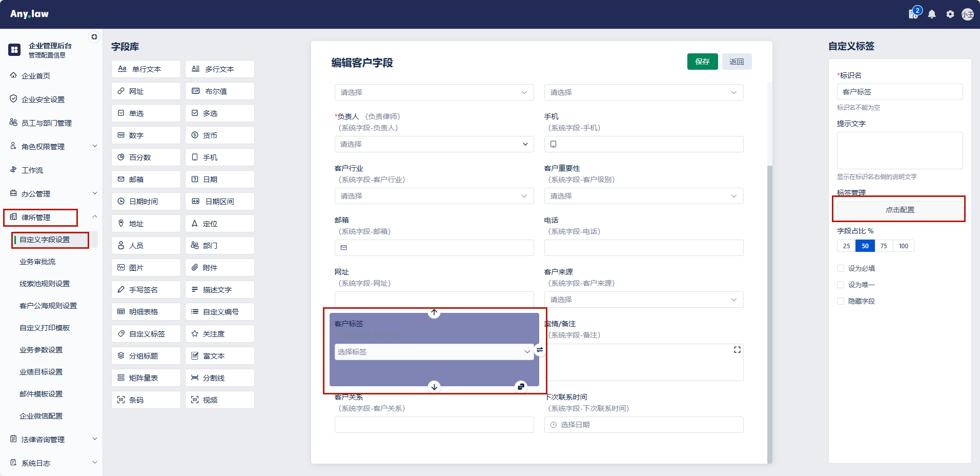Toggle the 设为必填 checkbox
The width and height of the screenshot is (980, 476).
tap(841, 268)
